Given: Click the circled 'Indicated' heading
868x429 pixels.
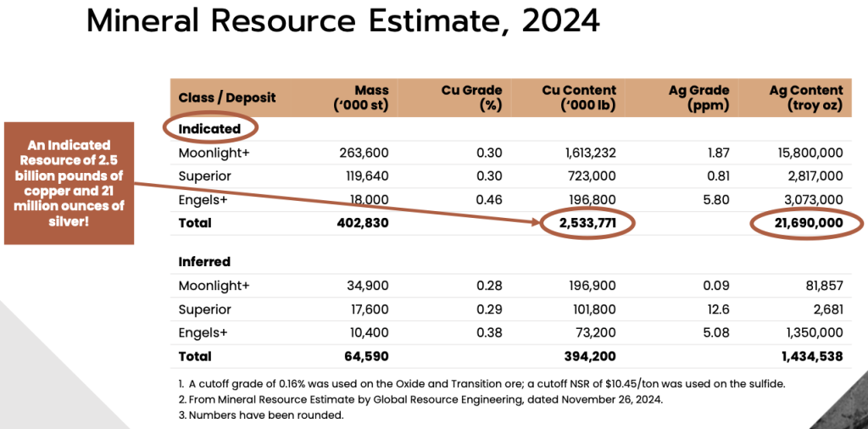Looking at the screenshot, I should [209, 129].
